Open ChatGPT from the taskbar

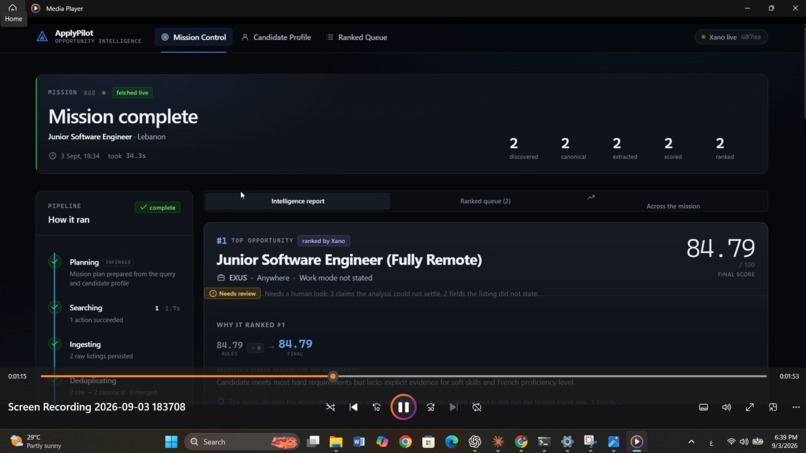(475, 442)
